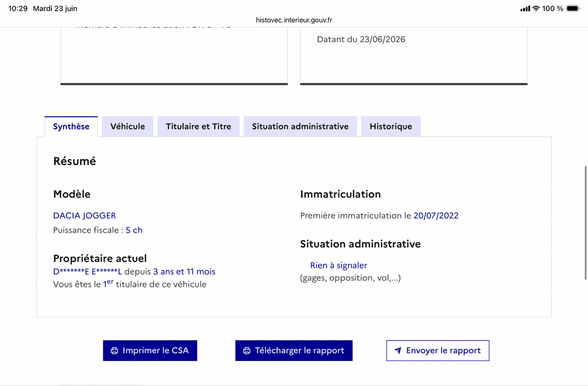Image resolution: width=588 pixels, height=386 pixels.
Task: Click the page vertical scrollbar
Action: tap(586, 223)
